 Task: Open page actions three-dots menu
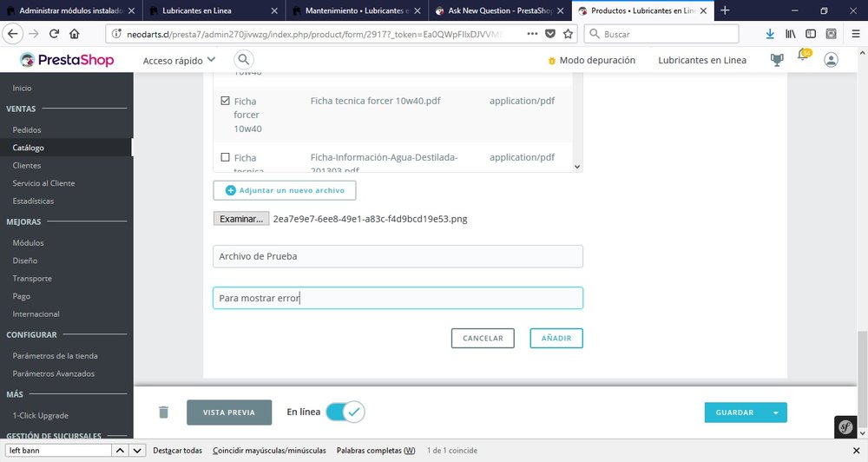click(x=532, y=34)
